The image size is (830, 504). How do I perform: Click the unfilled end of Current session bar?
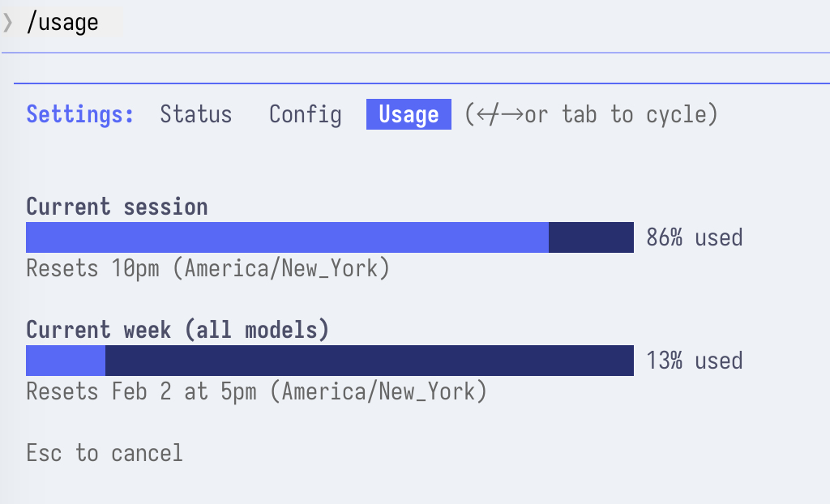591,237
